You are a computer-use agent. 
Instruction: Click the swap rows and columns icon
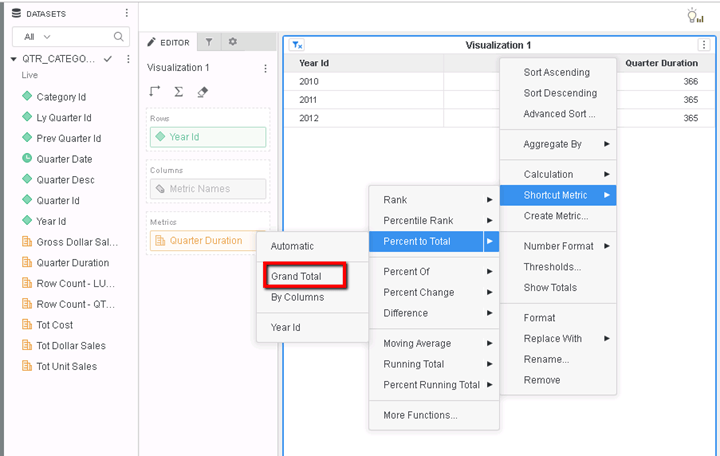155,91
